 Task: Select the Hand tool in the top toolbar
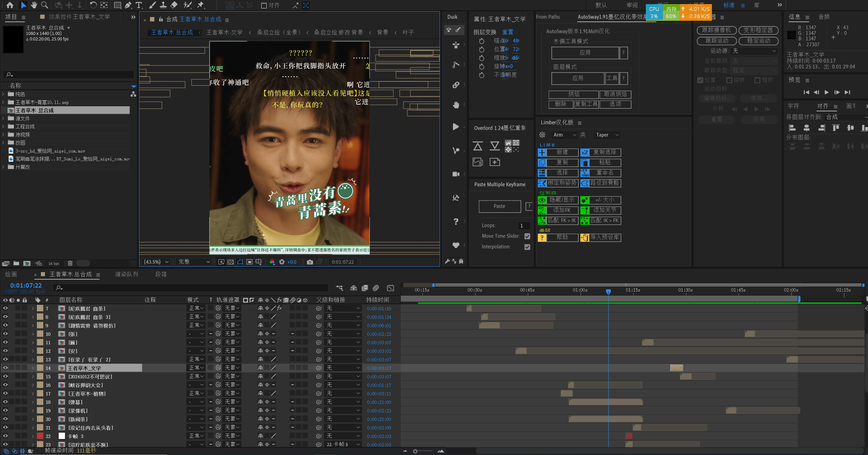pos(34,5)
